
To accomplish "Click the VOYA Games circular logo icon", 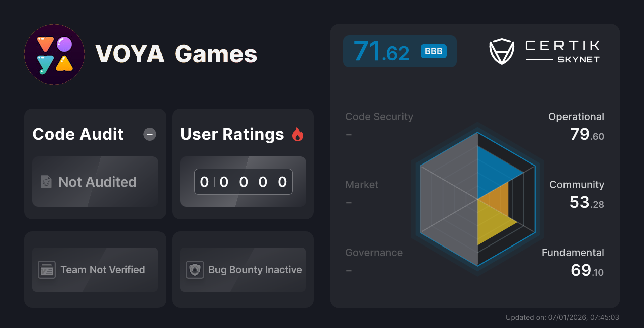I will click(x=54, y=54).
